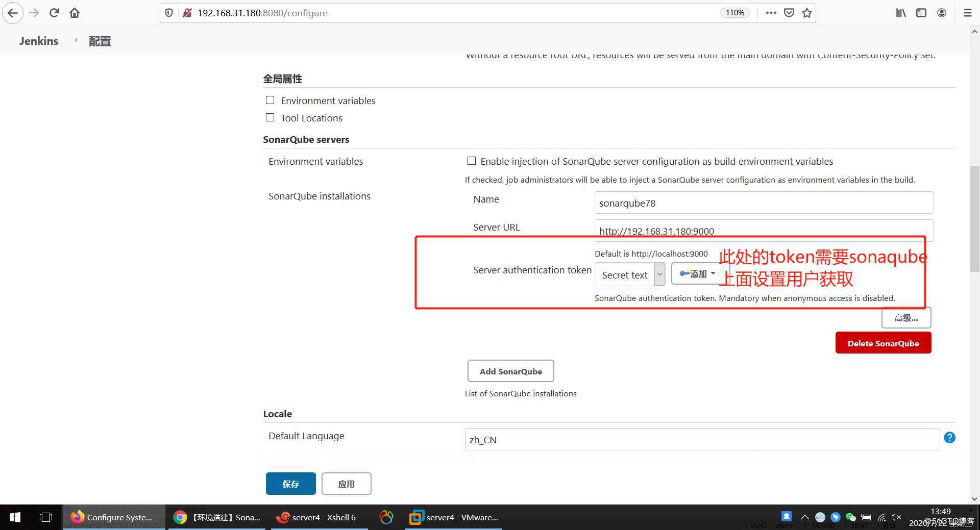
Task: Click the 配置 breadcrumb item
Action: tap(100, 41)
